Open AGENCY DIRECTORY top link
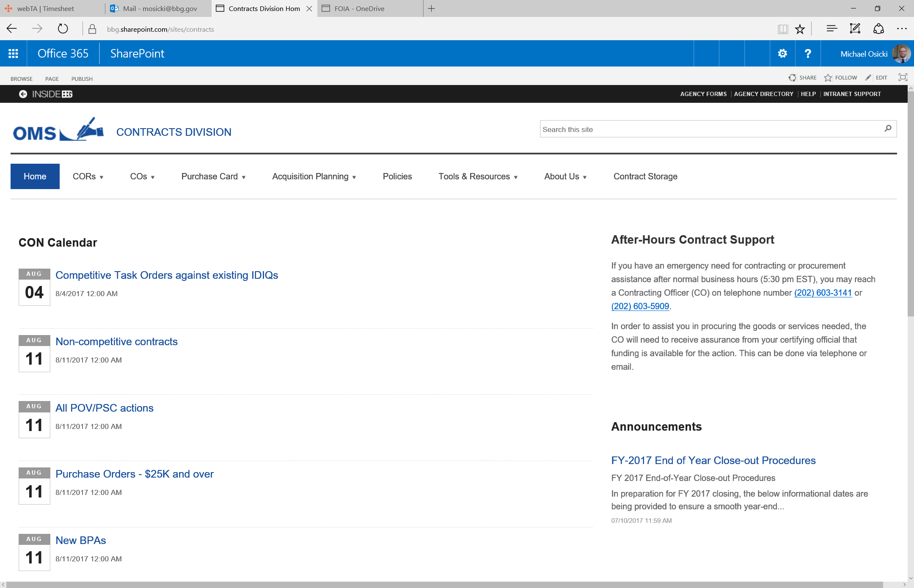 tap(764, 94)
